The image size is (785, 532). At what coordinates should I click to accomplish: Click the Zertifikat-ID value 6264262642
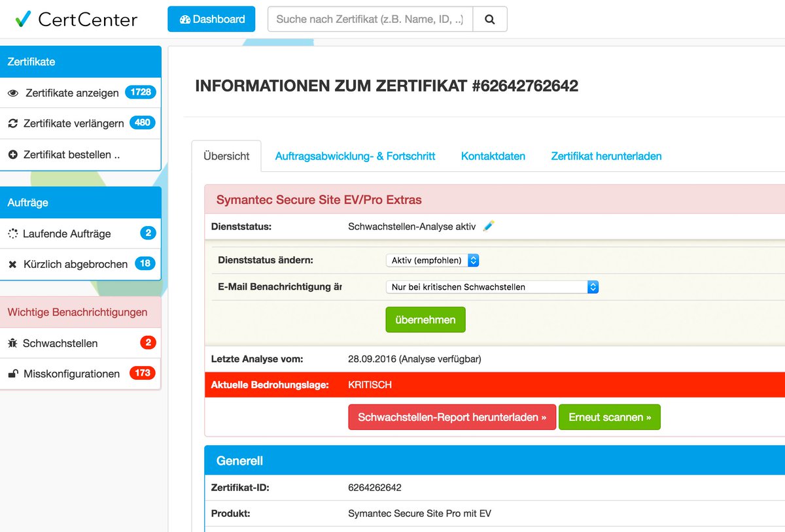click(x=375, y=488)
